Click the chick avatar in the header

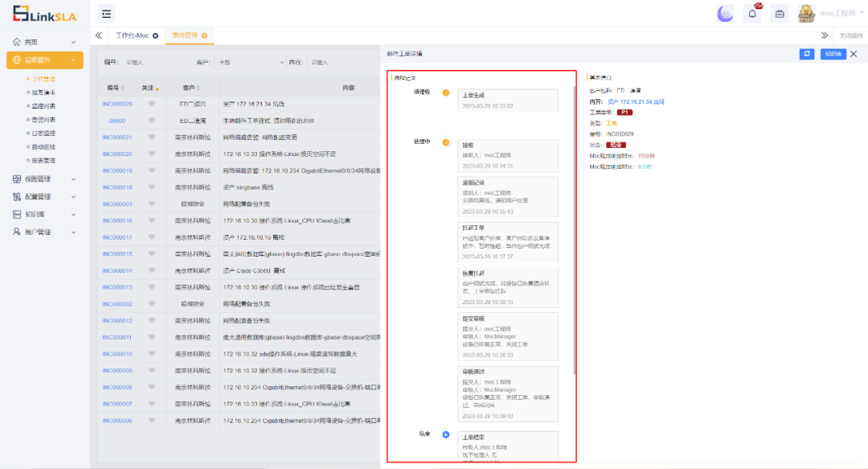tap(806, 13)
